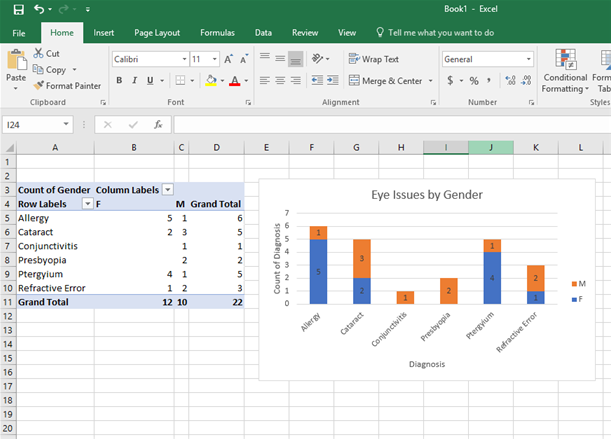Open the Row Labels filter dropdown
Image resolution: width=611 pixels, height=439 pixels.
pos(87,203)
